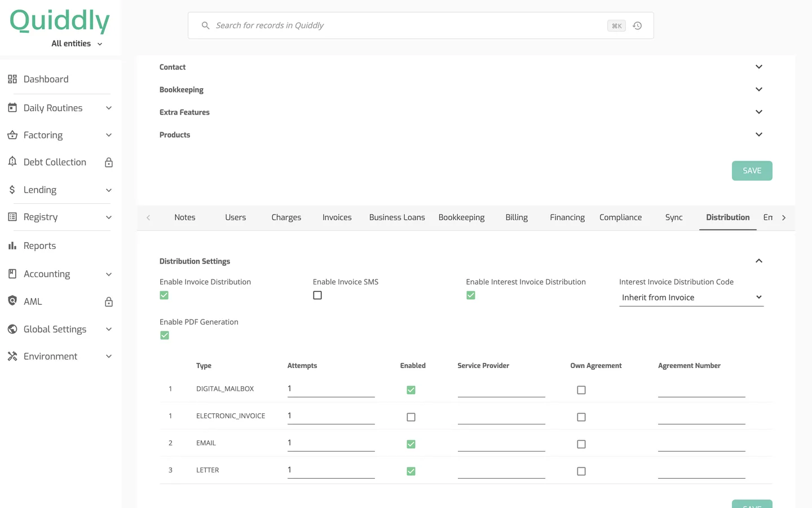Expand the Products section
Image resolution: width=812 pixels, height=508 pixels.
[759, 134]
